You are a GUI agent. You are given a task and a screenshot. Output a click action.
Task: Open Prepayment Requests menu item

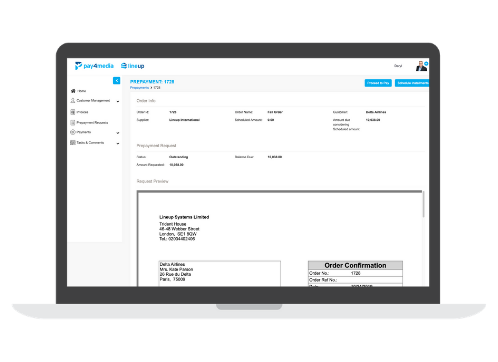pos(92,123)
